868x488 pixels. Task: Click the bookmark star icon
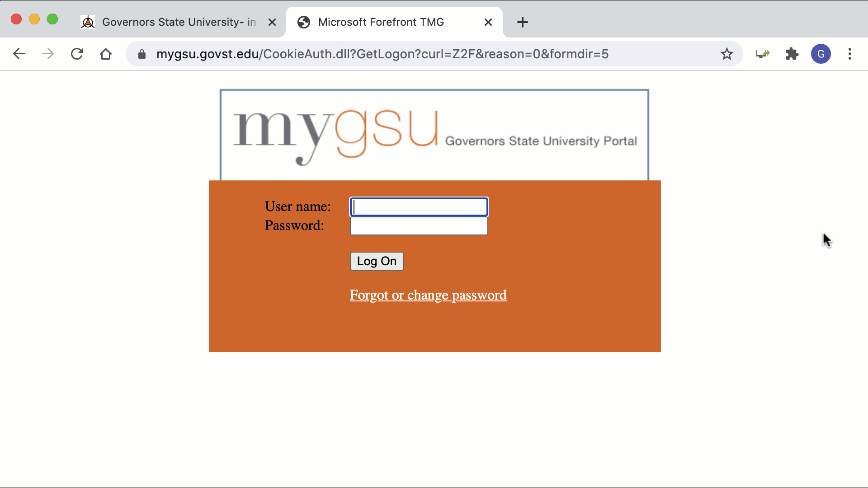tap(726, 54)
